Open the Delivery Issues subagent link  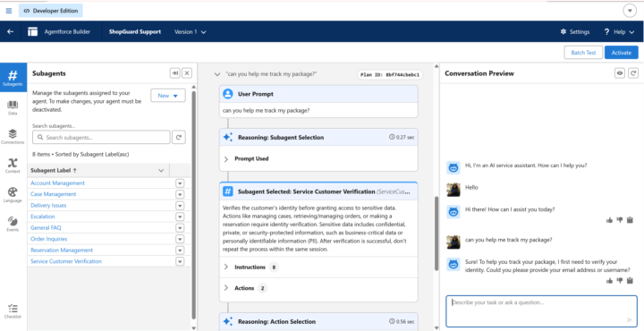[x=48, y=206]
